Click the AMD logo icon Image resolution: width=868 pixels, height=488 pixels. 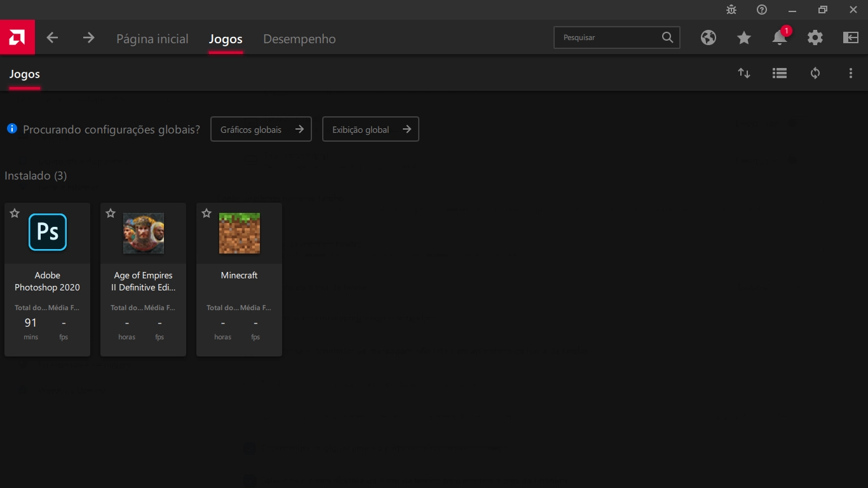coord(17,37)
